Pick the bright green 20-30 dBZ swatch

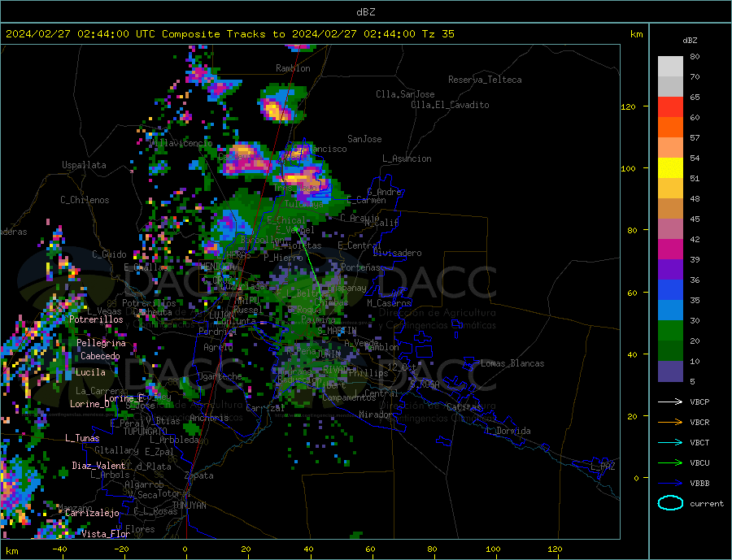[670, 331]
